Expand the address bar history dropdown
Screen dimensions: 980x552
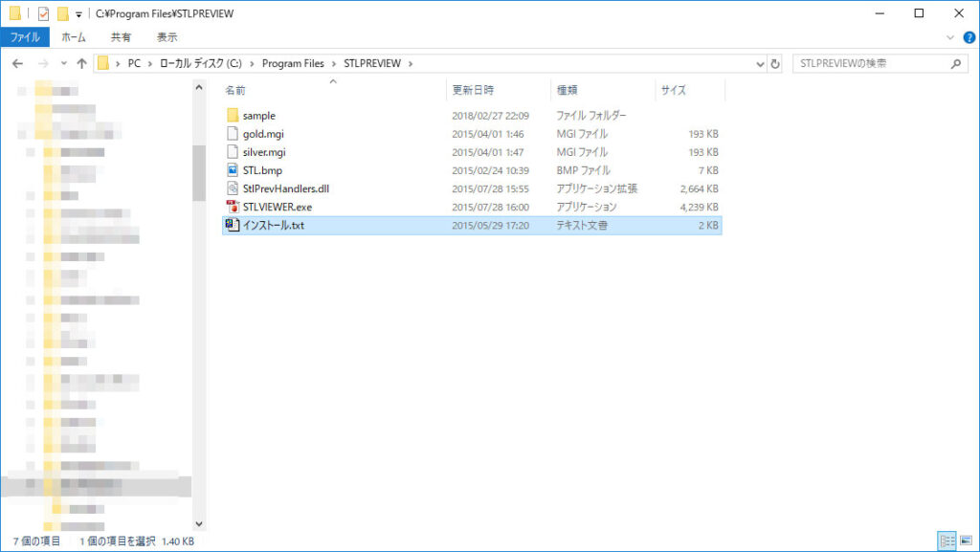(760, 64)
